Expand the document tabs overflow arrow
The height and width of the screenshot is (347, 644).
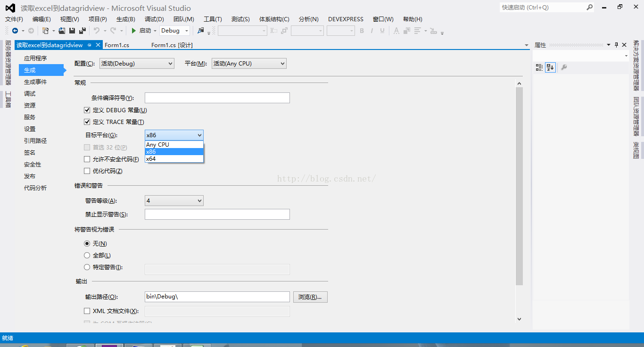pyautogui.click(x=527, y=45)
